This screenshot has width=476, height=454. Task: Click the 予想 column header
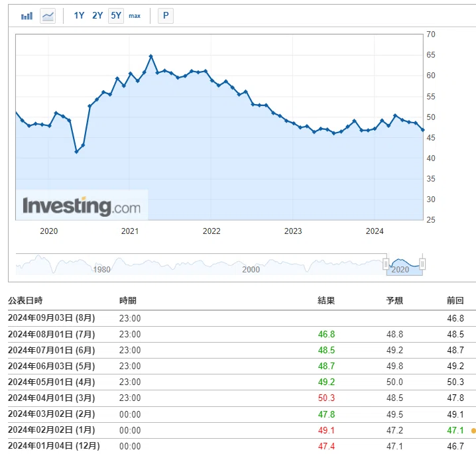[x=394, y=300]
